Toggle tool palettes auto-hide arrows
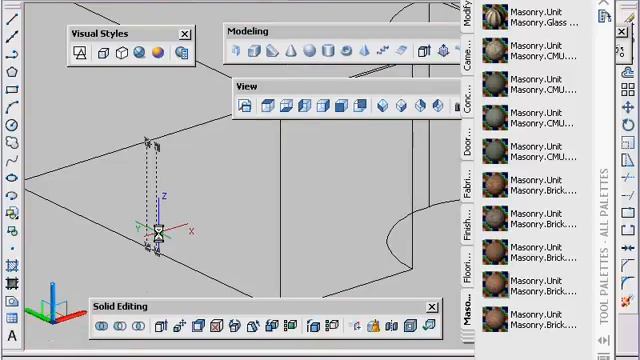The height and width of the screenshot is (360, 640). 604,340
